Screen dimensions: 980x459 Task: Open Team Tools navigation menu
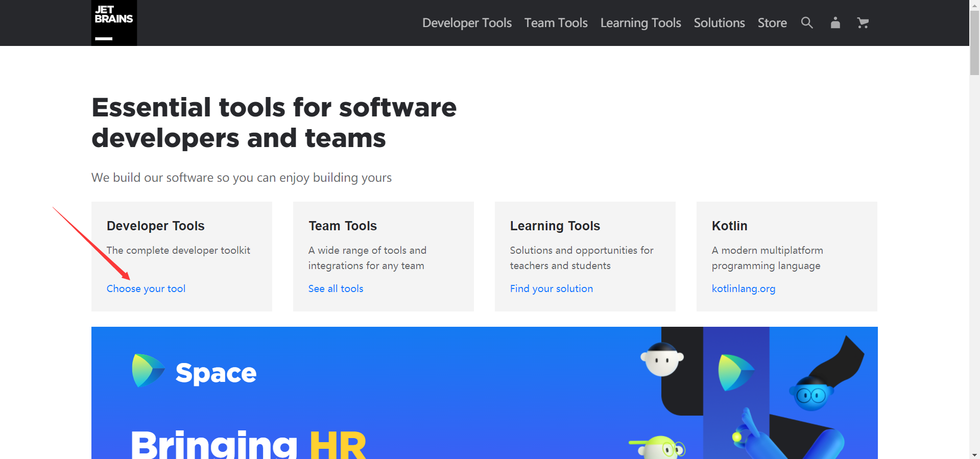[556, 23]
